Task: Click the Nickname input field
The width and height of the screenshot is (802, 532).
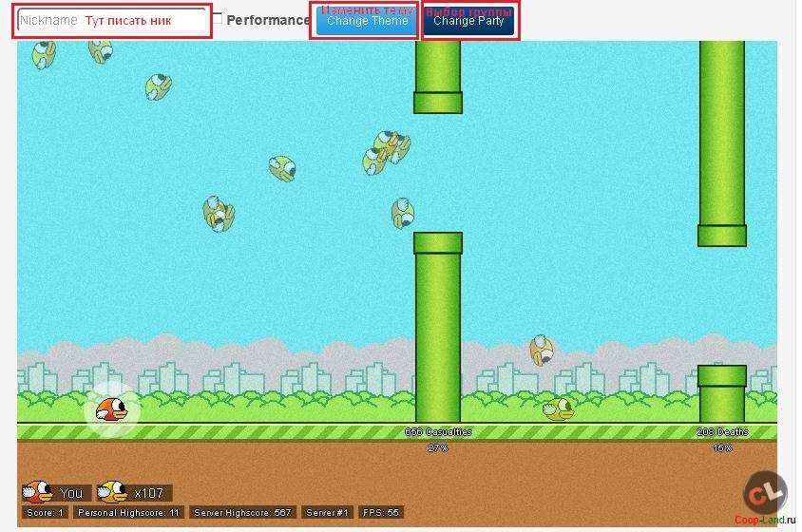Action: pyautogui.click(x=112, y=21)
